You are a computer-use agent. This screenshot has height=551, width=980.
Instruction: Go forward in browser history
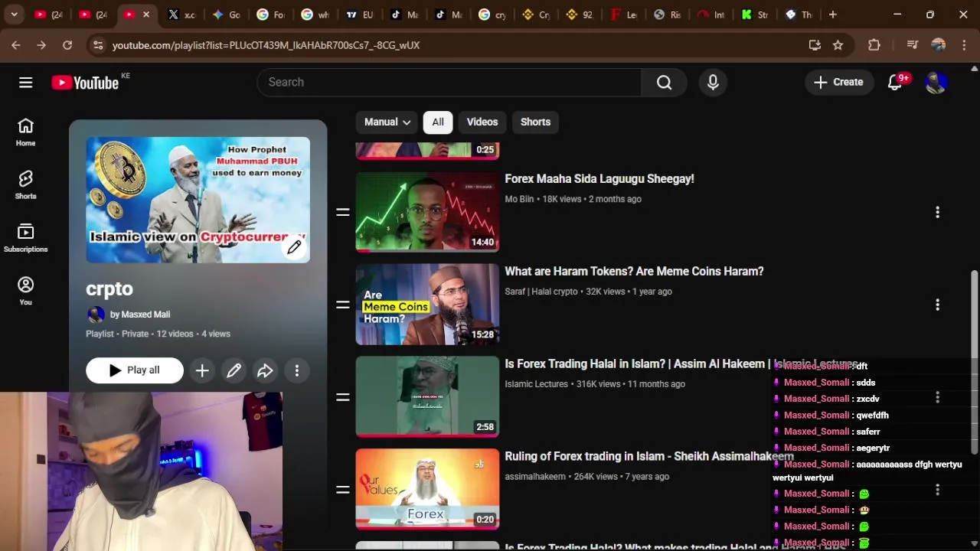41,45
